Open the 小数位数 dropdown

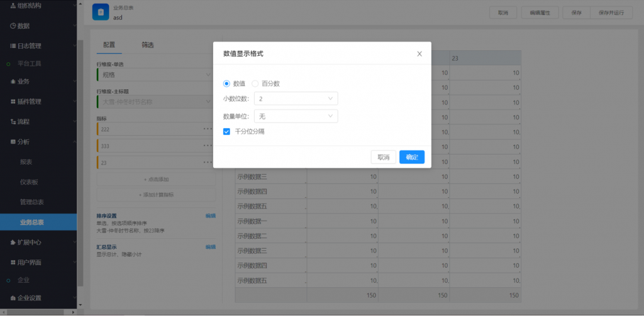pos(296,99)
